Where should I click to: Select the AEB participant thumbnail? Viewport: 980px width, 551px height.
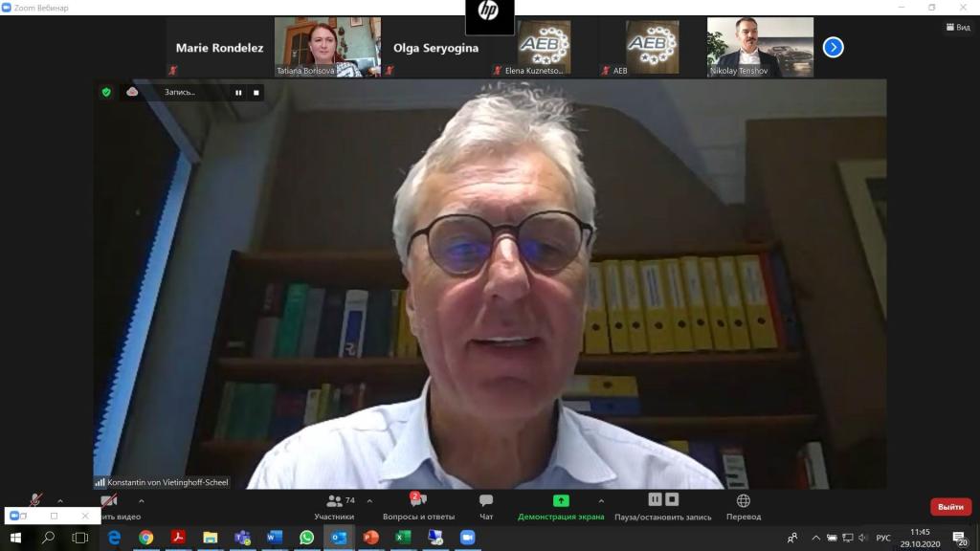[652, 48]
